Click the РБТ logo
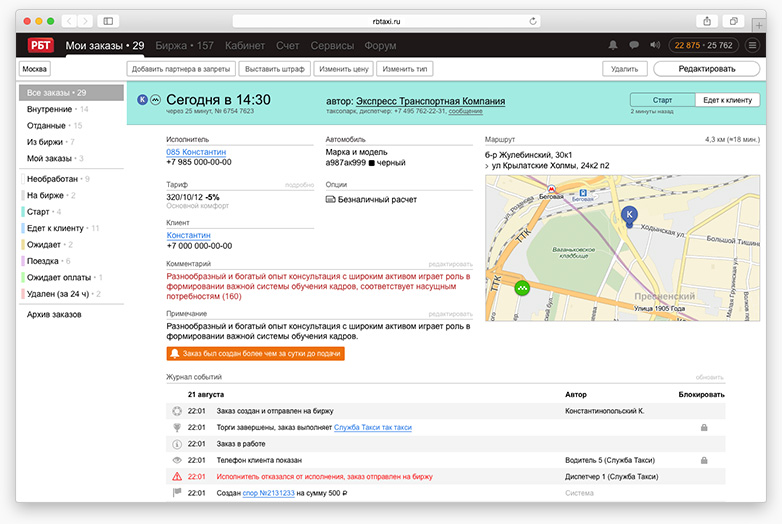This screenshot has width=782, height=524. [x=41, y=45]
